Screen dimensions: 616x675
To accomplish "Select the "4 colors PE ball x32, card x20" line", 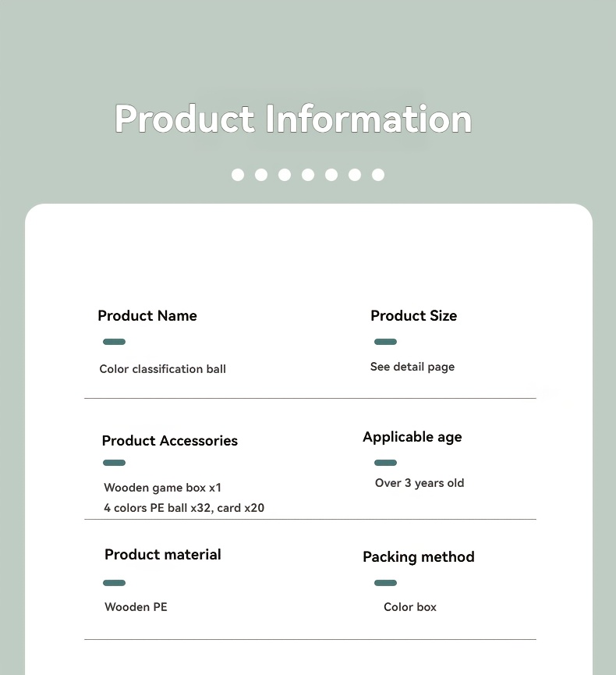I will pyautogui.click(x=184, y=508).
